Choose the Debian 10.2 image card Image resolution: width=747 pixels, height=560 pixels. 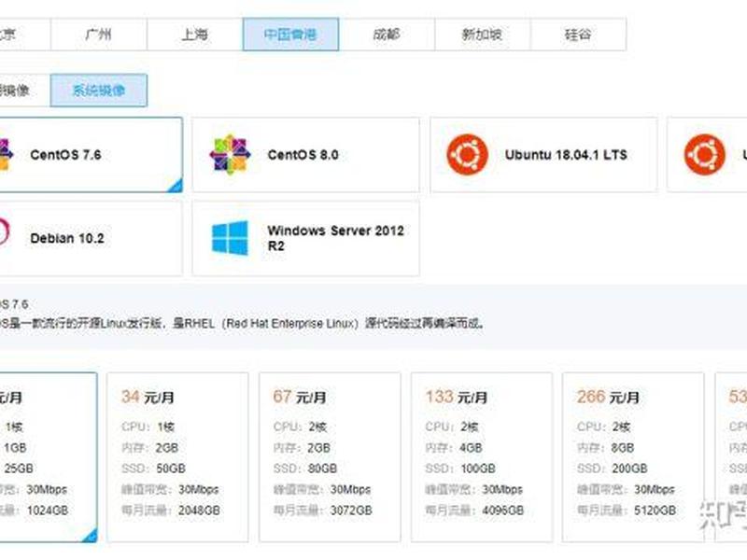91,238
